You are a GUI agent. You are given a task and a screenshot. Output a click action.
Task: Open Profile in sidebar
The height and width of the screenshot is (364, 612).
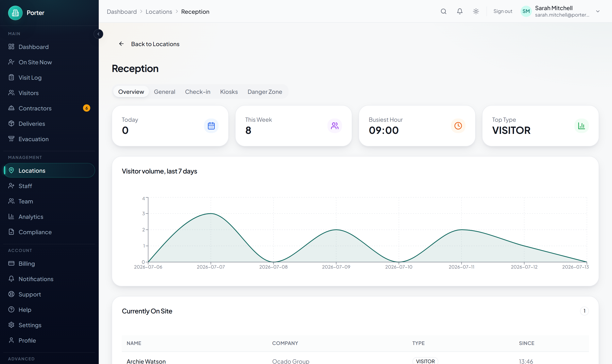coord(49,341)
